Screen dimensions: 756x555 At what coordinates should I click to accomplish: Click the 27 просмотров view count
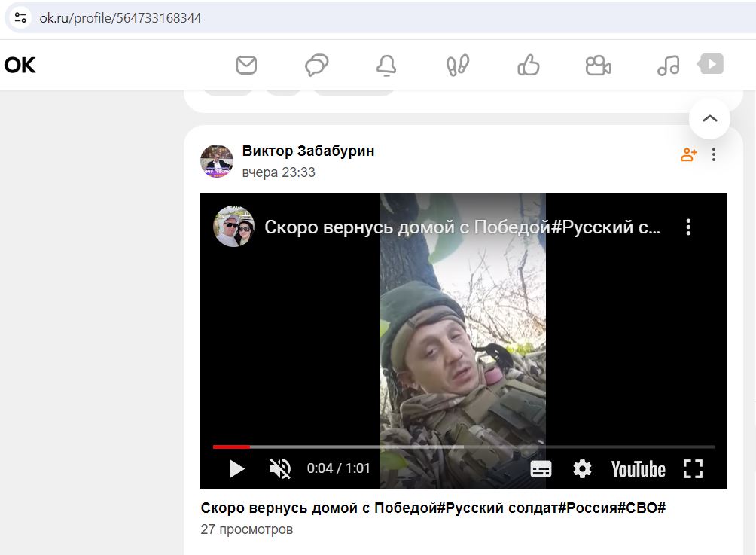point(247,529)
